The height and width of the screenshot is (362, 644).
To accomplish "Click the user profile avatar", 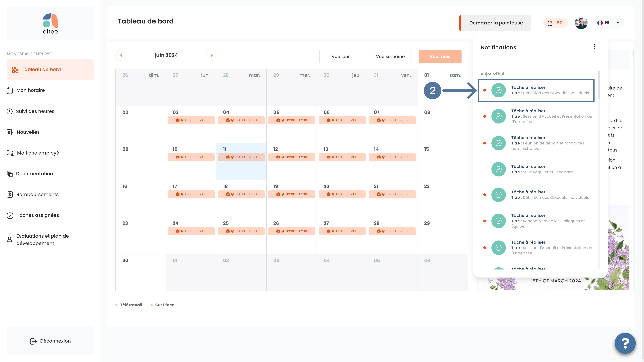I will [x=581, y=23].
